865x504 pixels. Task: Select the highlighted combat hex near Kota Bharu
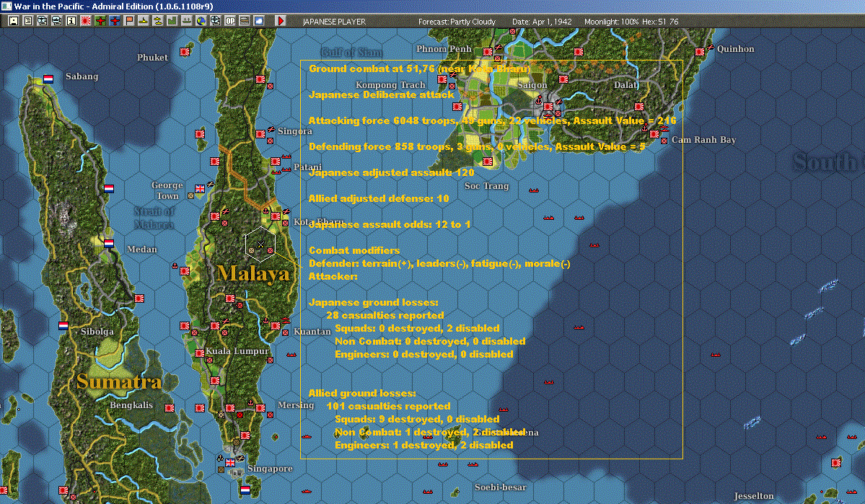pyautogui.click(x=260, y=244)
